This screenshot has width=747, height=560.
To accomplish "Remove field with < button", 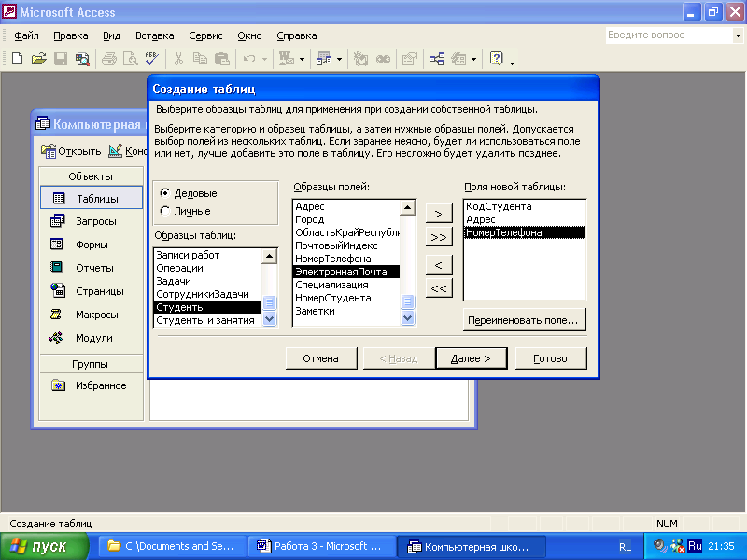I will 439,265.
